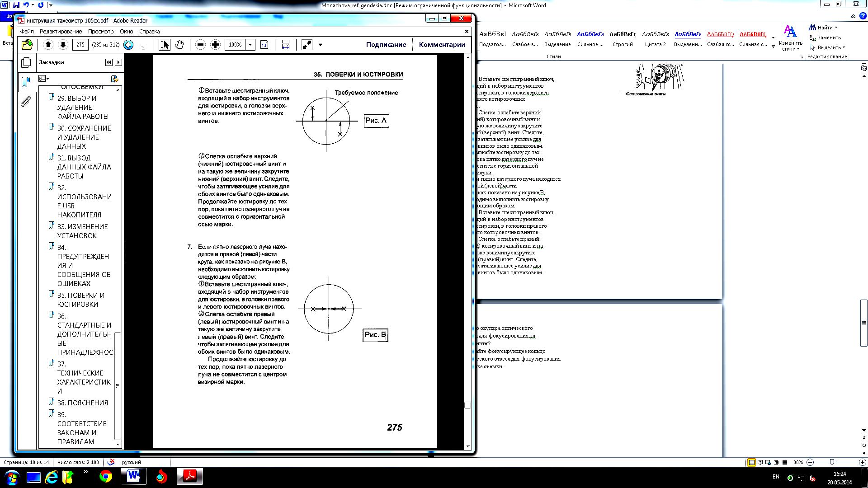The height and width of the screenshot is (488, 868).
Task: Select the bookmark 37. ТЕХНИЧЕСКИЕ ХАРАКТЕРИСТИКИ
Action: (x=84, y=377)
